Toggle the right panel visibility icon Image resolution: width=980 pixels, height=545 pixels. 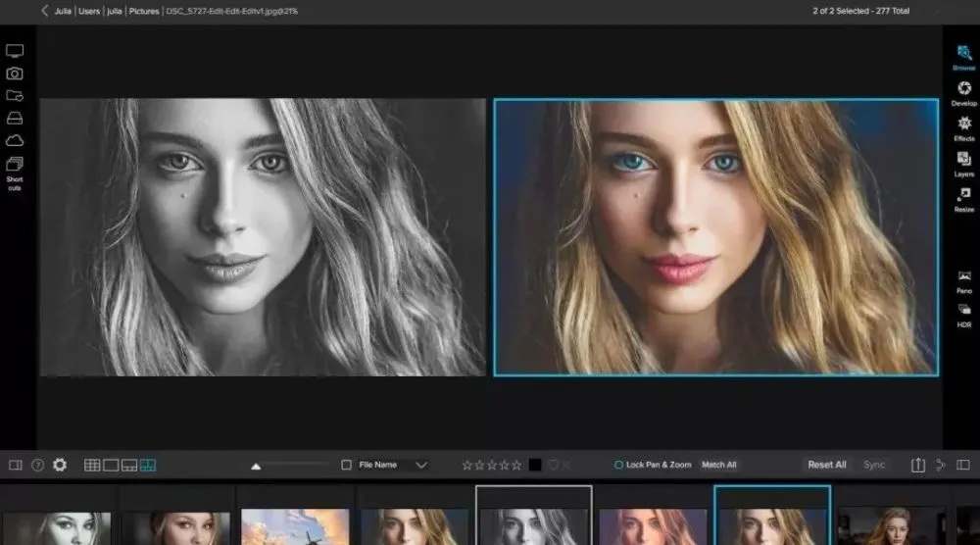click(x=963, y=465)
